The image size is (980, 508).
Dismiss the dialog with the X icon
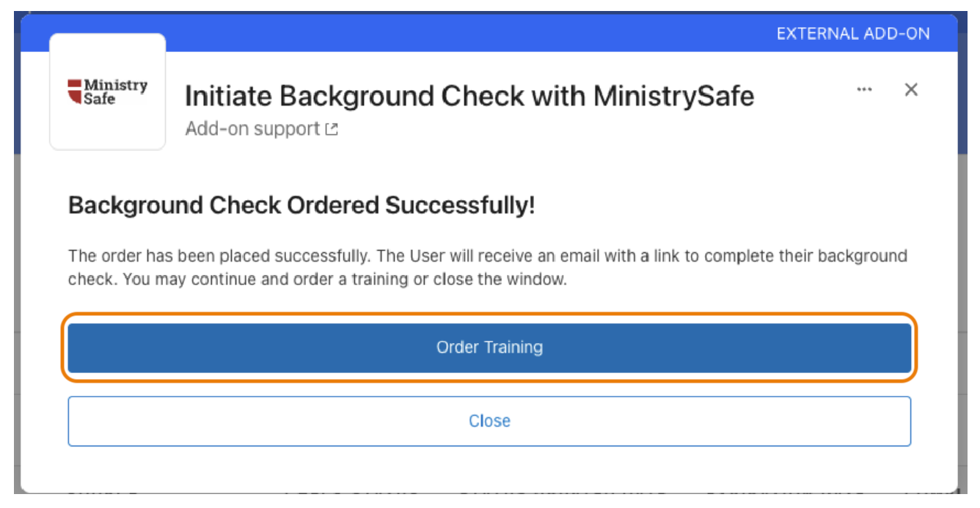[x=911, y=89]
